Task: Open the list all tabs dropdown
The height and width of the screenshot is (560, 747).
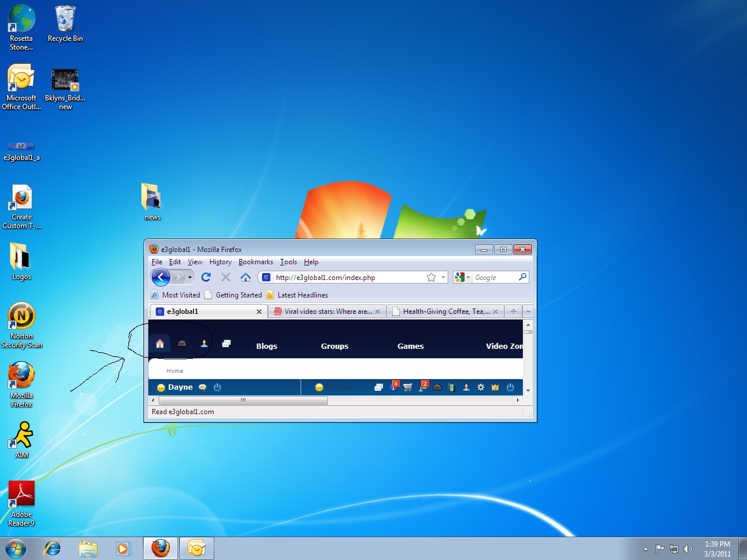Action: 528,311
